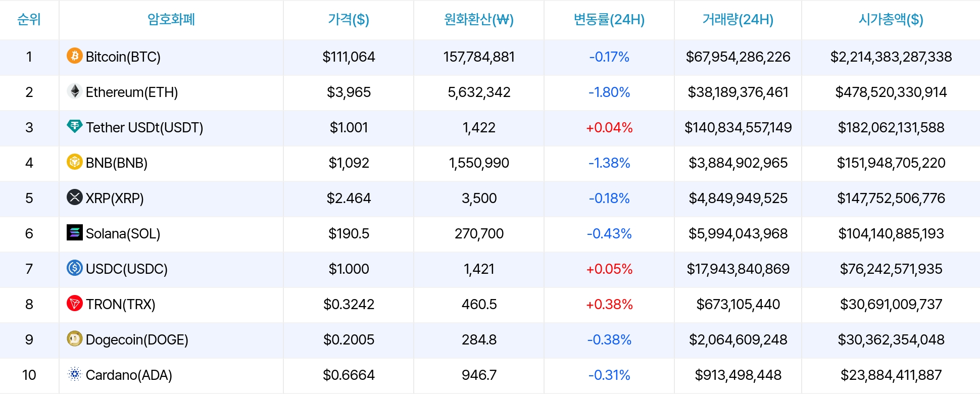The height and width of the screenshot is (394, 980).
Task: Open the Cardano(ADA) name link
Action: [129, 375]
